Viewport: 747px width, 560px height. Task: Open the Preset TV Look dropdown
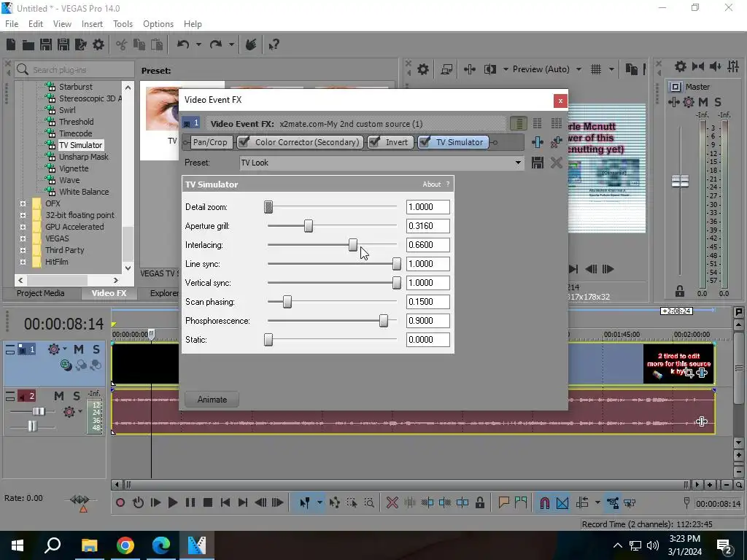tap(518, 163)
